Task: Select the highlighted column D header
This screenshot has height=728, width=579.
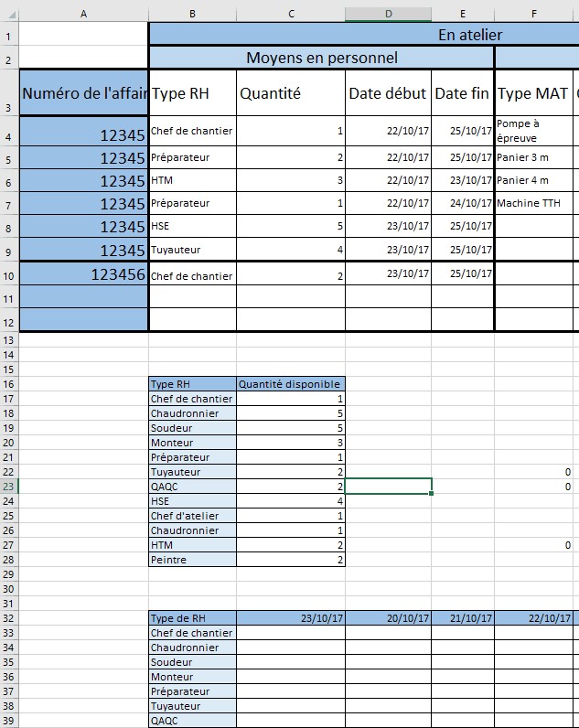Action: [x=388, y=14]
